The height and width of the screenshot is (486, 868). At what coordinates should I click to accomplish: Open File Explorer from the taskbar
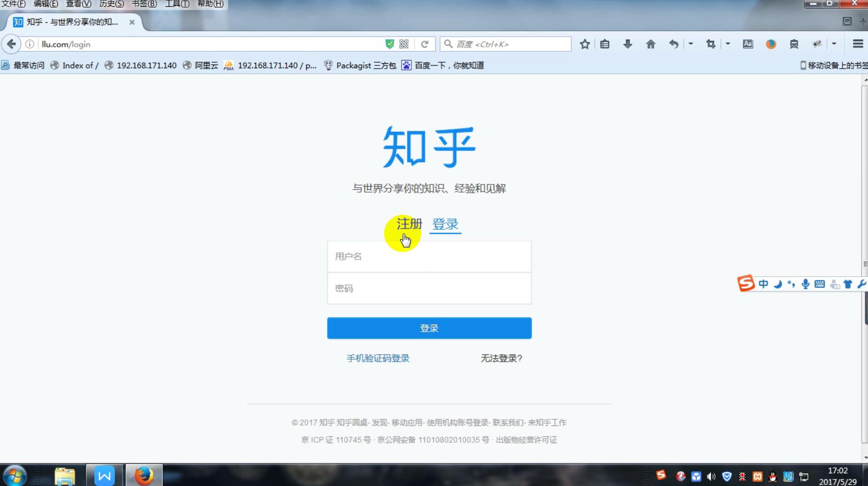(65, 476)
